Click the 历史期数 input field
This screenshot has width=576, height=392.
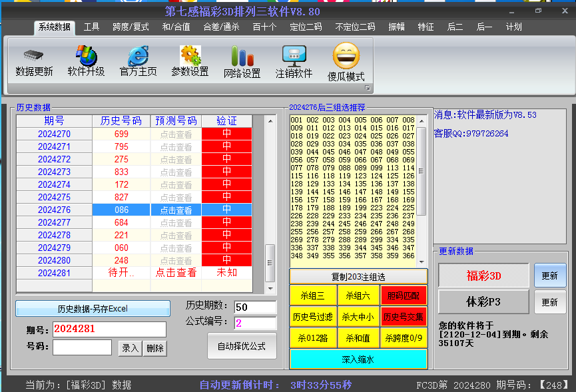click(255, 307)
